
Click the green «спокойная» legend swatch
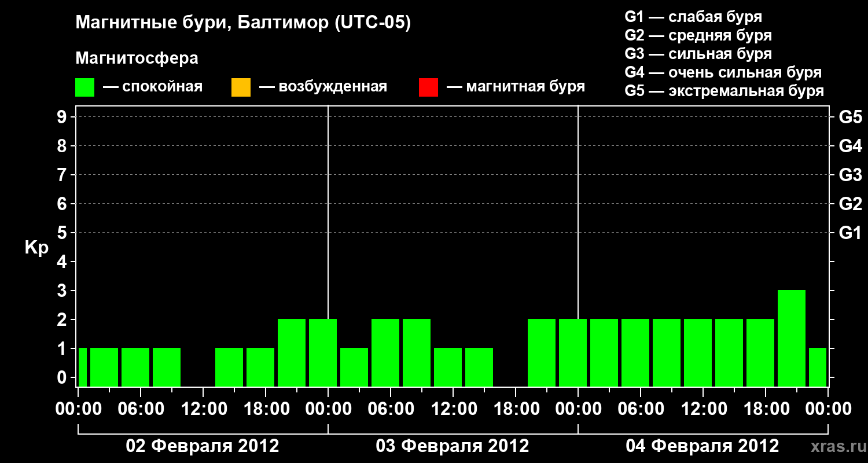click(85, 87)
